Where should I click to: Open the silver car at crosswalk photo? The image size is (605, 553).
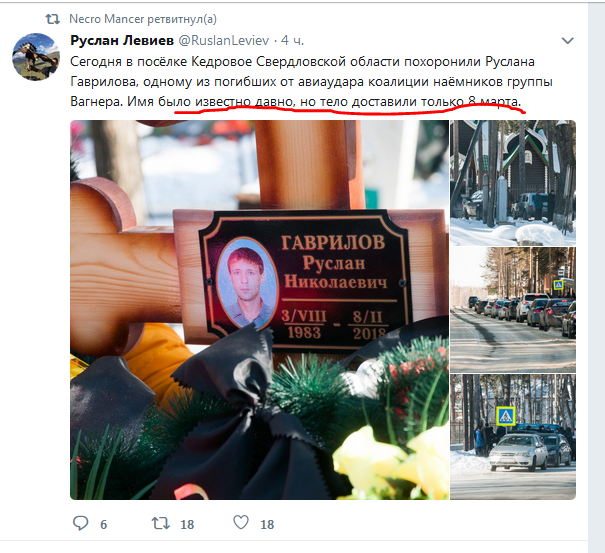point(513,437)
